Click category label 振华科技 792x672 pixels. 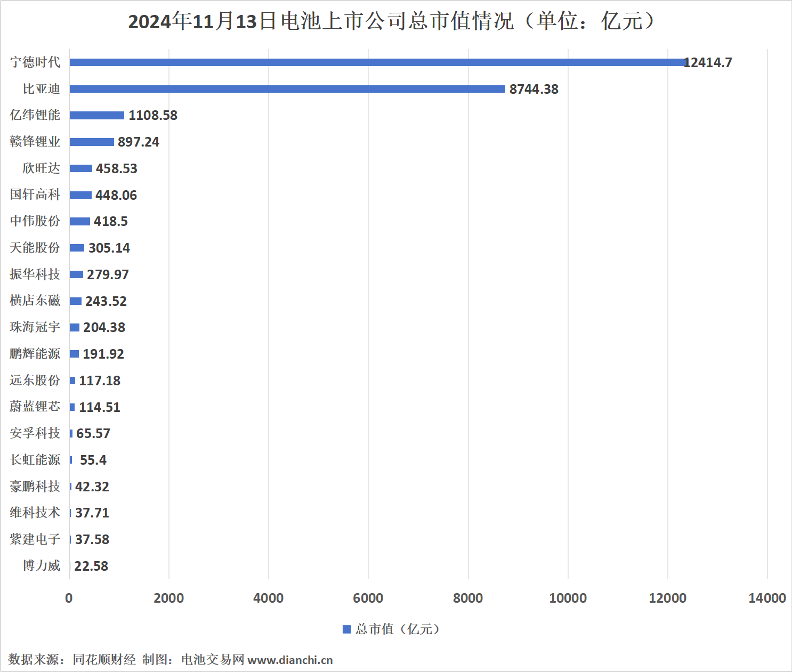[35, 274]
